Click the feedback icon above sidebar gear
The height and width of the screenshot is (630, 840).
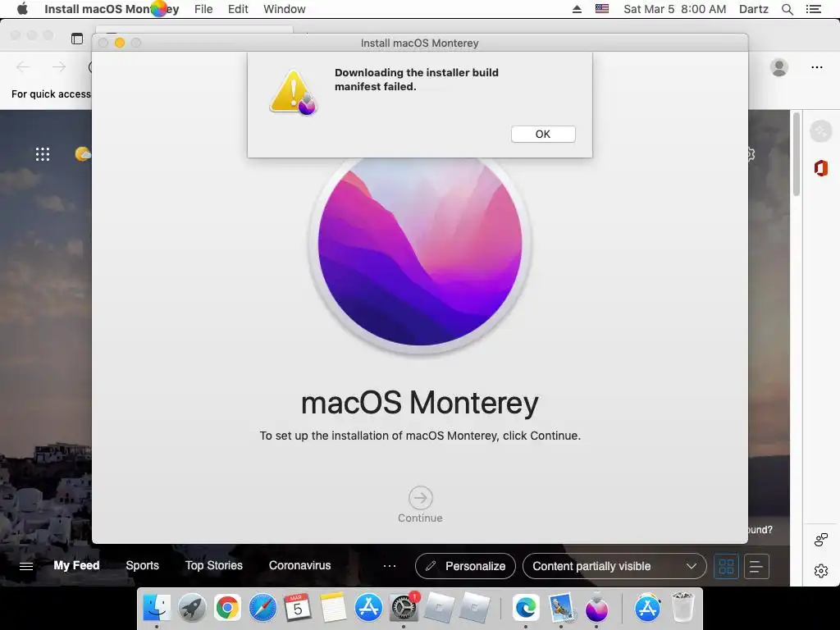pos(820,539)
